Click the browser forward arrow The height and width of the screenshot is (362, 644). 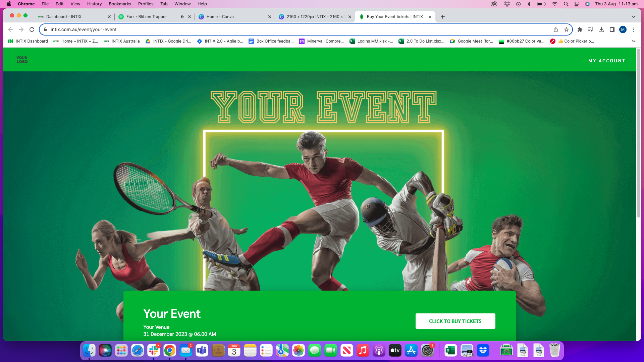click(x=21, y=29)
